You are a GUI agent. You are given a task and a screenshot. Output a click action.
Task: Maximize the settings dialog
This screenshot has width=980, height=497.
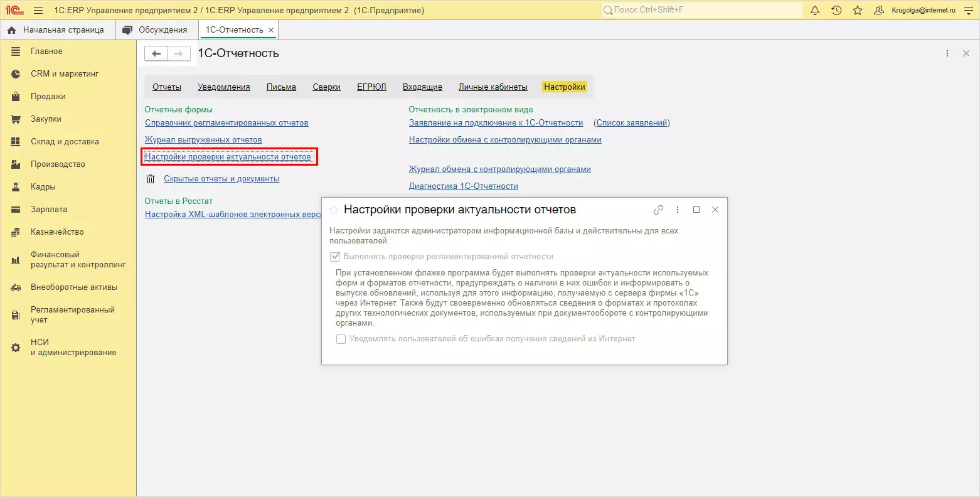click(x=696, y=210)
